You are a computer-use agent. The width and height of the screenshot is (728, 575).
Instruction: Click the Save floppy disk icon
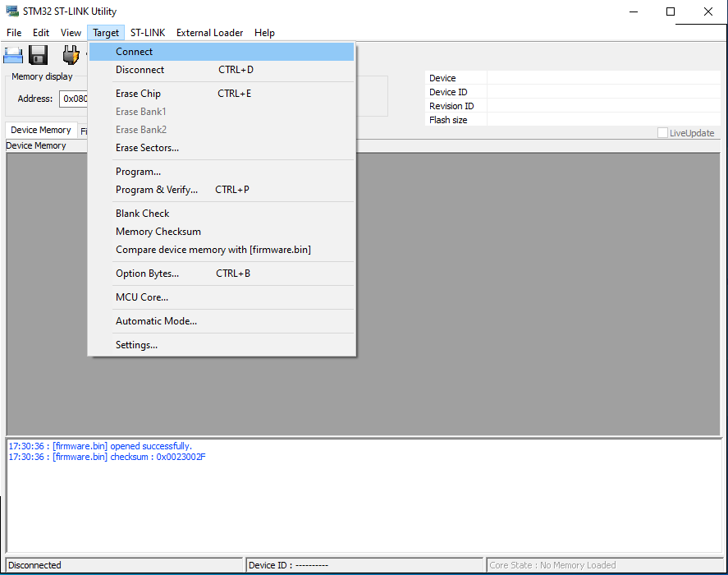tap(38, 55)
